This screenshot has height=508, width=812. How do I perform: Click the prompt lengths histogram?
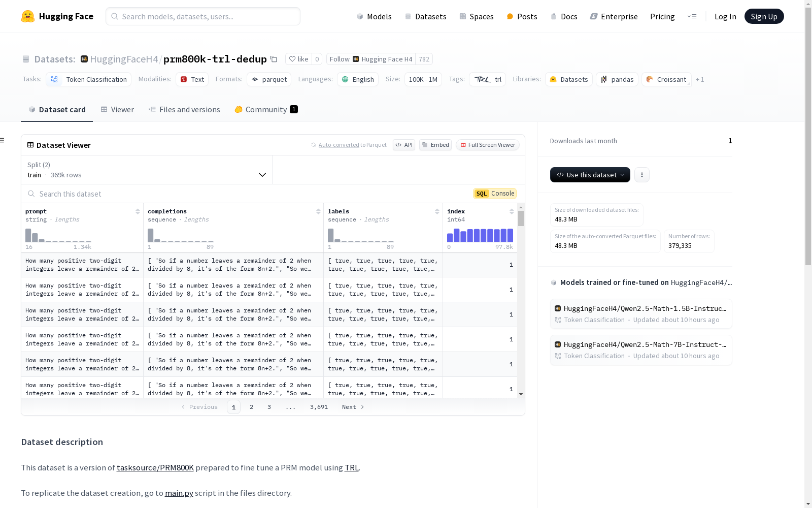click(58, 235)
